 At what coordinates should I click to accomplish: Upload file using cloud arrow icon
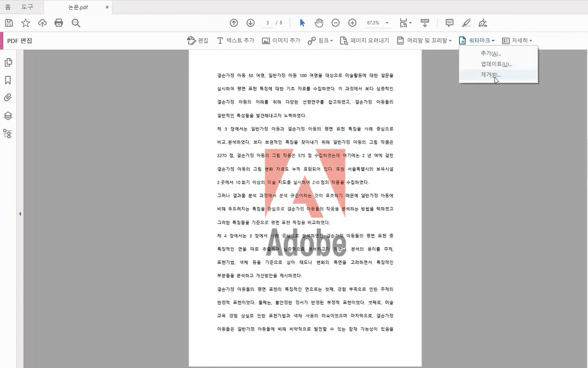coord(42,23)
